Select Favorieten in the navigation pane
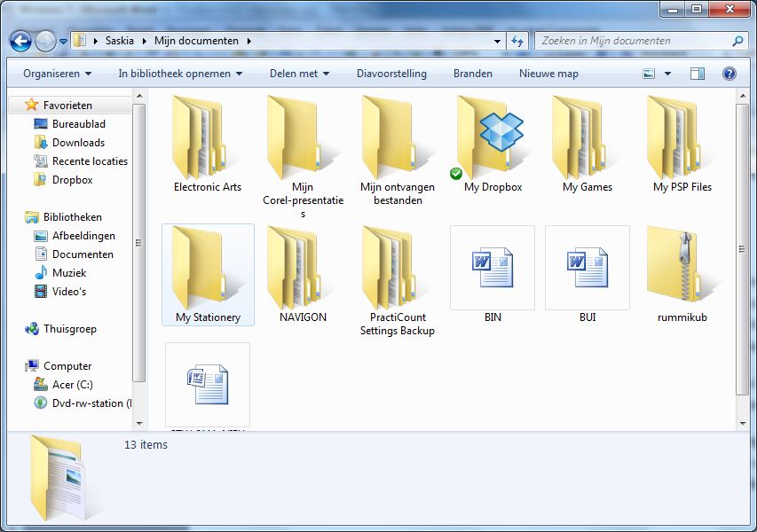Viewport: 757px width, 532px height. pyautogui.click(x=67, y=106)
